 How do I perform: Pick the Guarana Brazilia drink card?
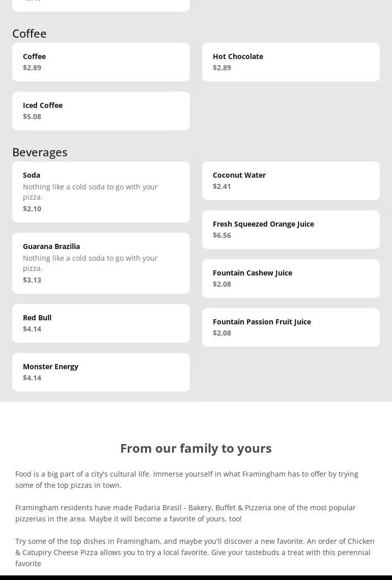pos(101,263)
